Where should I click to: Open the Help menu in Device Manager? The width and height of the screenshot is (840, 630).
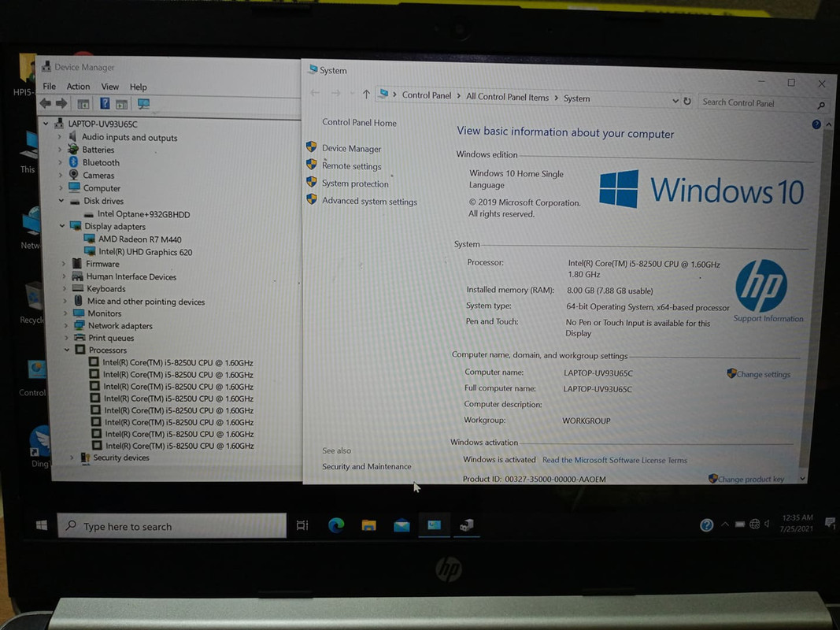pos(139,87)
